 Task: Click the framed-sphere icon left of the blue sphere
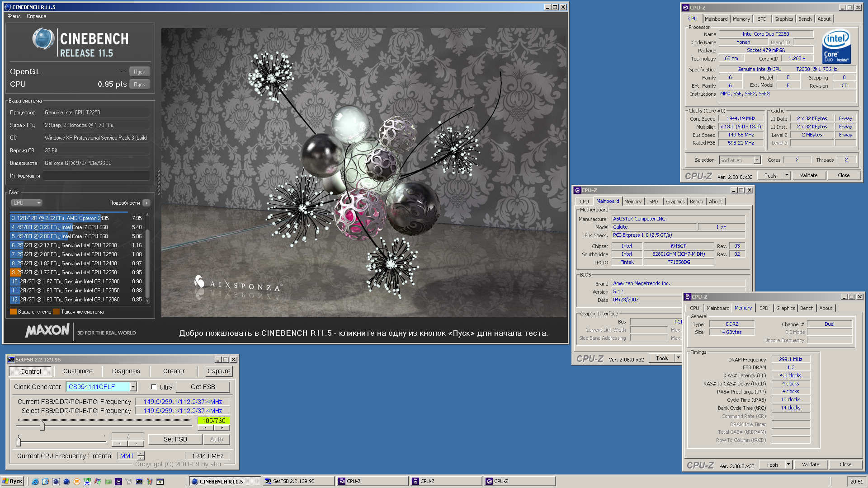pyautogui.click(x=56, y=482)
